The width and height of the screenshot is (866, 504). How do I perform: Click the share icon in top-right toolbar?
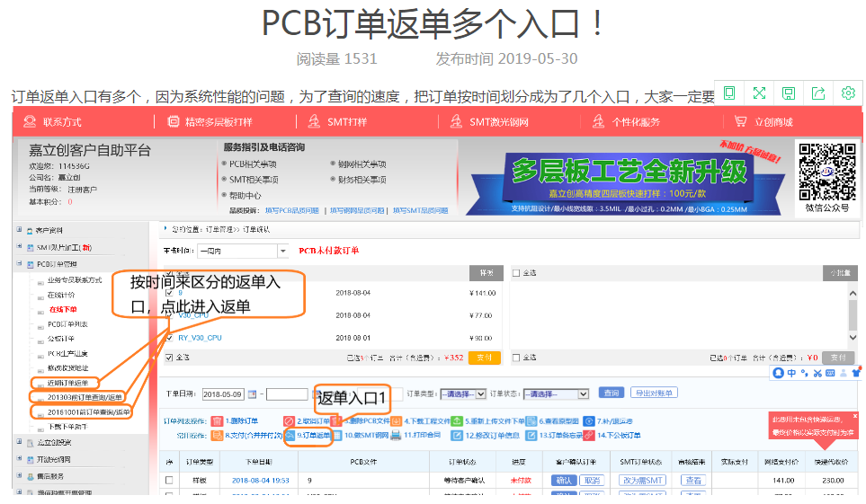(x=817, y=93)
